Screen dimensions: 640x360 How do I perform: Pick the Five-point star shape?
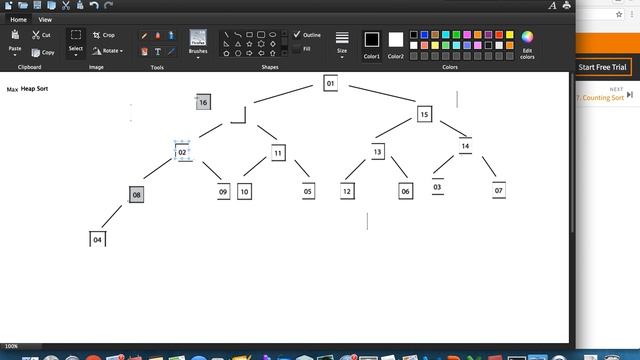pyautogui.click(x=249, y=44)
